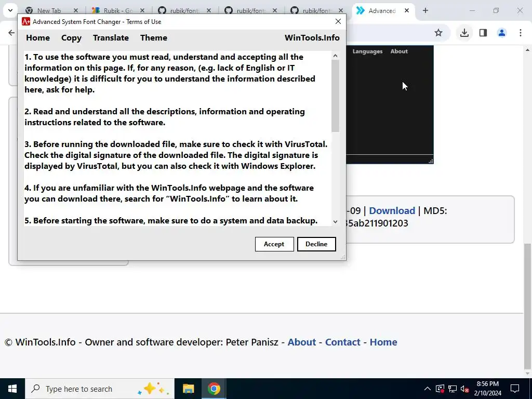Click the search sparkle icon in taskbar

pyautogui.click(x=153, y=389)
